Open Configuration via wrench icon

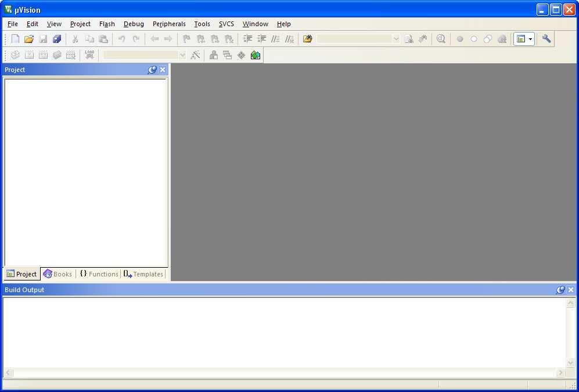pyautogui.click(x=546, y=39)
